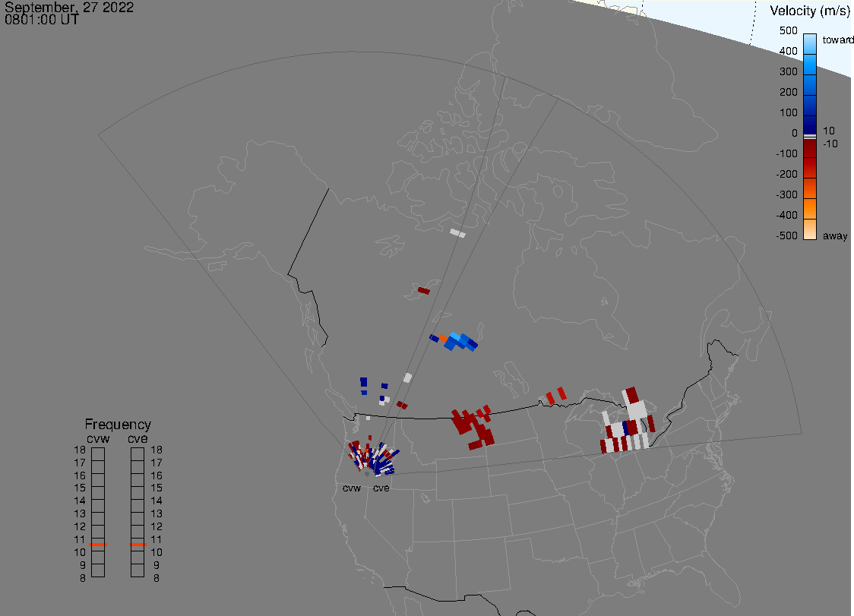The height and width of the screenshot is (616, 854).
Task: Click the small gray echo near Arctic coast
Action: [457, 233]
